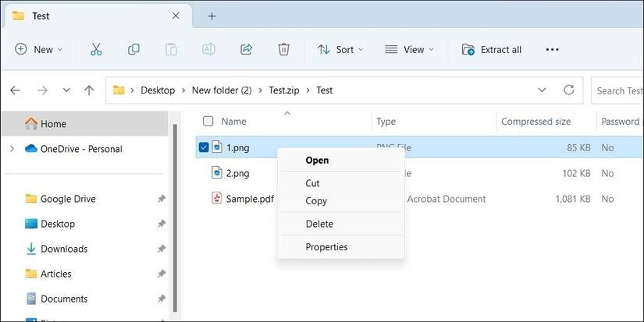Click the Sample.pdf Acrobat icon
The image size is (644, 322).
point(217,198)
